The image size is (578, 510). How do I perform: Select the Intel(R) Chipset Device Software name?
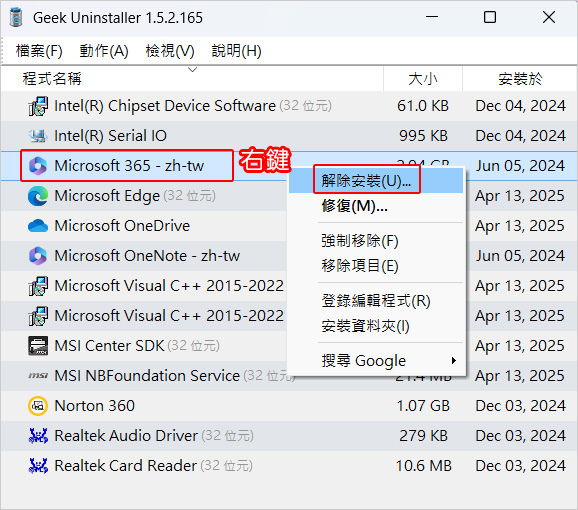(165, 106)
